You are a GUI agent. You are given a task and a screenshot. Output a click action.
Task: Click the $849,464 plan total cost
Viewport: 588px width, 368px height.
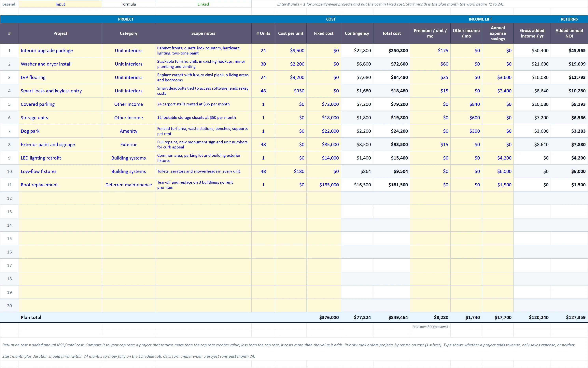(x=391, y=317)
